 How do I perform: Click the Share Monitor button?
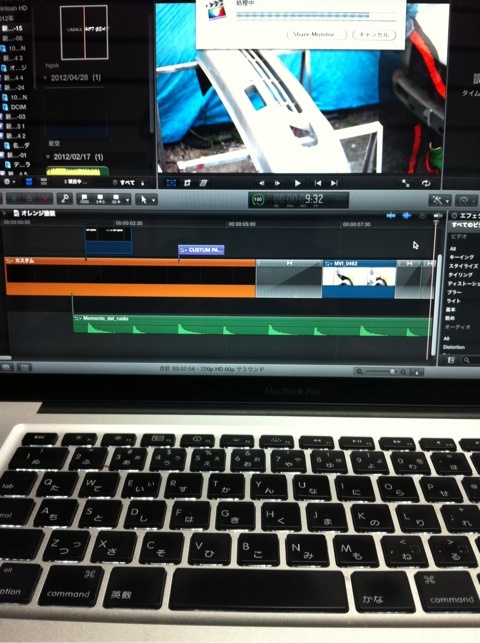point(316,35)
